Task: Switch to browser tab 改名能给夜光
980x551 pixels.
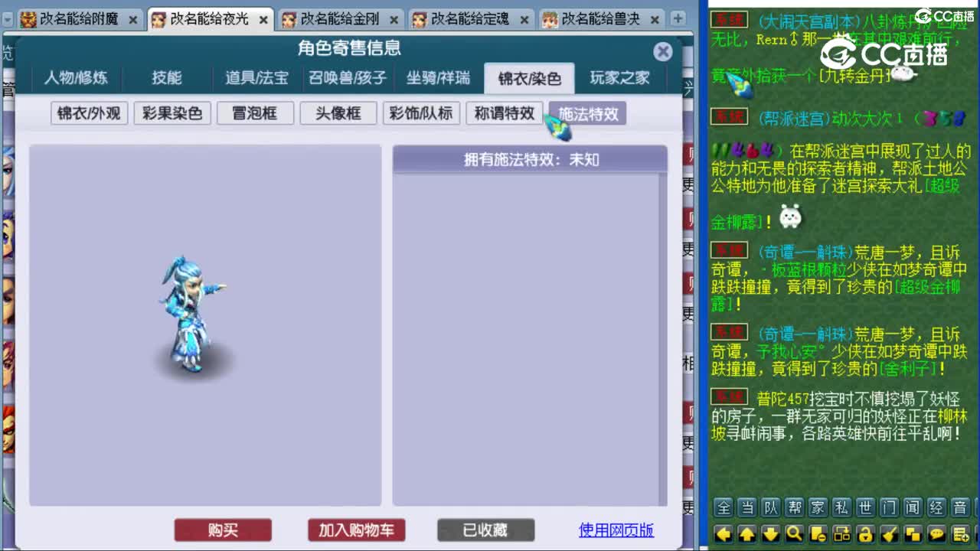Action: pyautogui.click(x=209, y=19)
